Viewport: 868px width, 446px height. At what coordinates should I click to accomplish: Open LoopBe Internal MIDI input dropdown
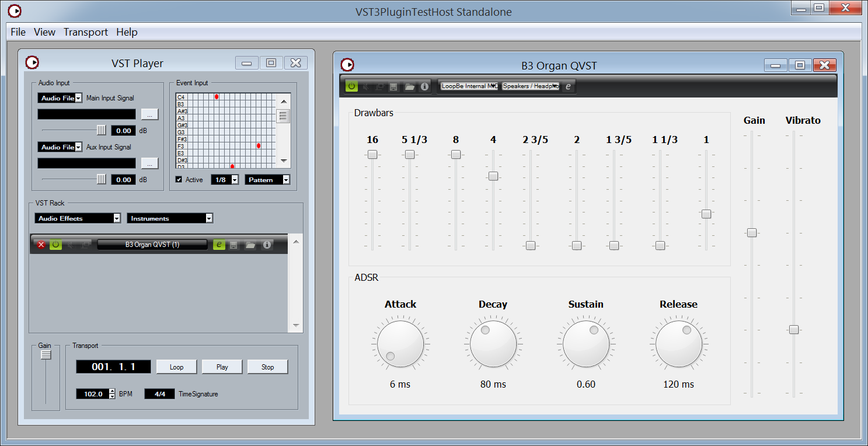[469, 86]
